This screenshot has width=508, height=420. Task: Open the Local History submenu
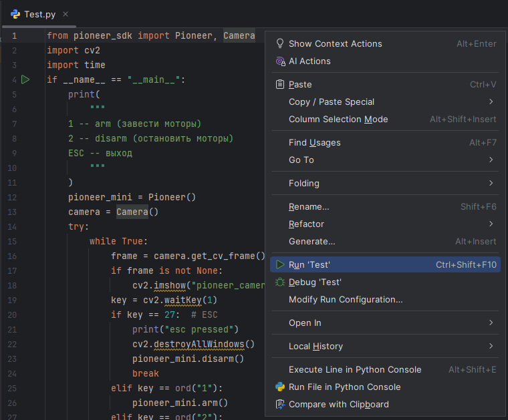tap(491, 346)
